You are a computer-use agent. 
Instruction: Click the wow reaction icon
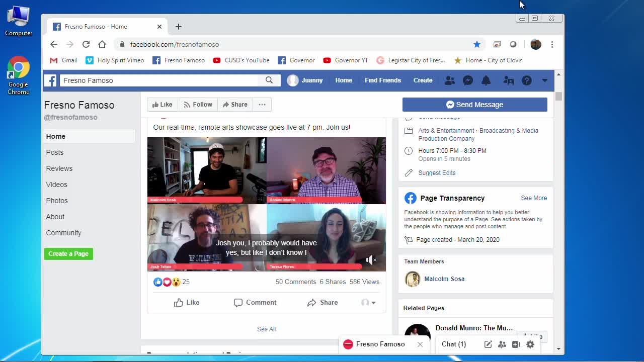click(x=176, y=282)
